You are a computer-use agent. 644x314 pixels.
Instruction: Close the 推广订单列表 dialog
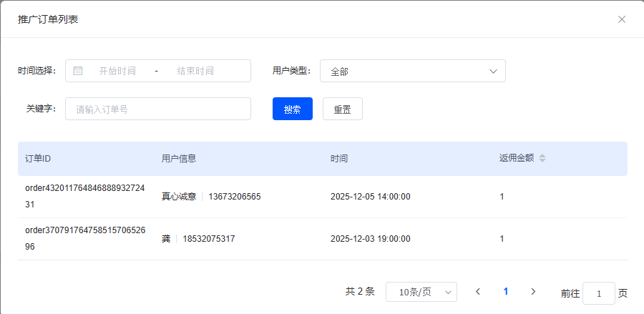[x=622, y=19]
